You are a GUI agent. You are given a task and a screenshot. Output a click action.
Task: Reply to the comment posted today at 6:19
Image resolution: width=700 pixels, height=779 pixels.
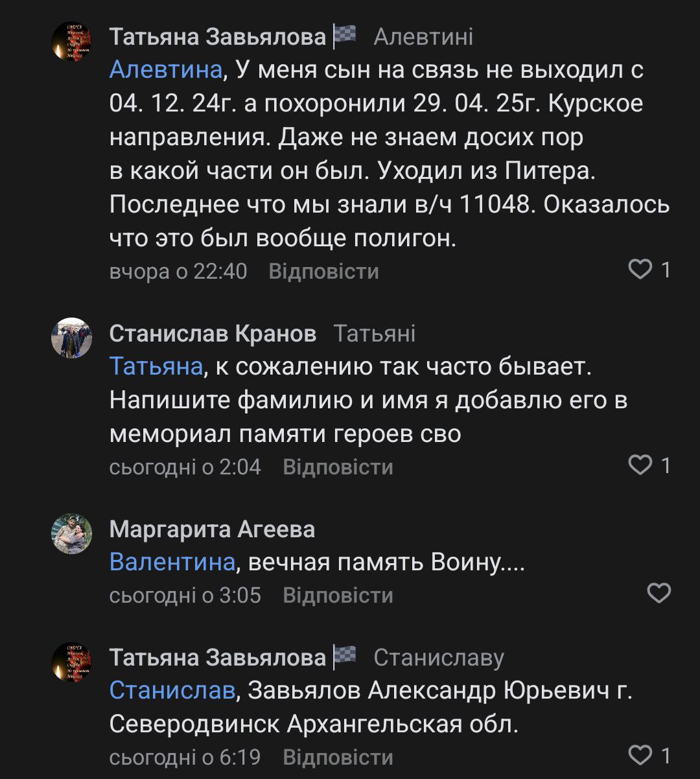point(338,757)
